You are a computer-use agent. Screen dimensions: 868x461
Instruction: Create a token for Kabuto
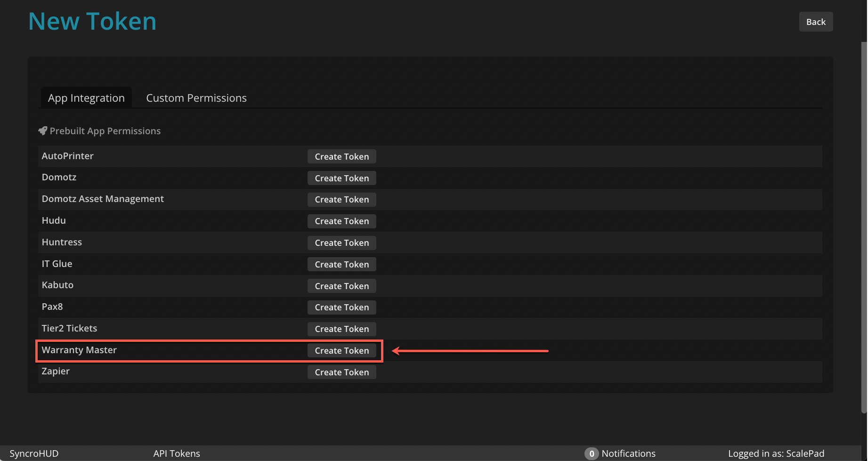[x=342, y=286]
